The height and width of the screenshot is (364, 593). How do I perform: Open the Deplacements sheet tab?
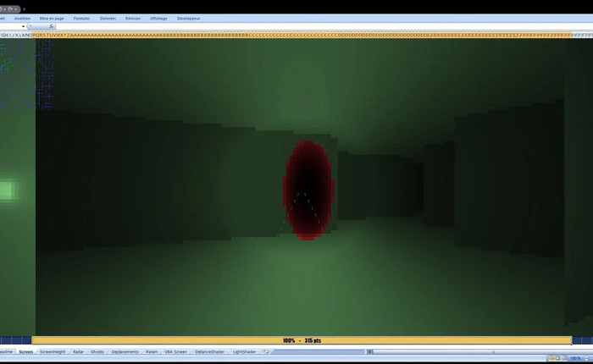125,351
